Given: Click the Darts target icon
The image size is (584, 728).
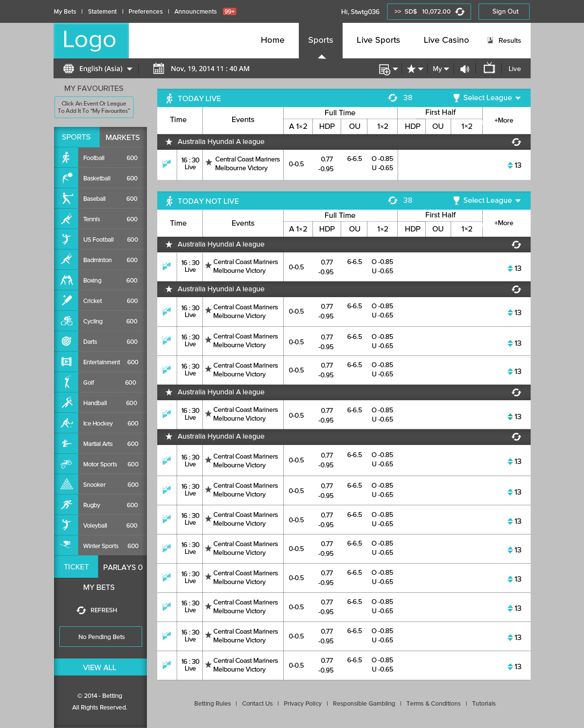Looking at the screenshot, I should click(67, 341).
